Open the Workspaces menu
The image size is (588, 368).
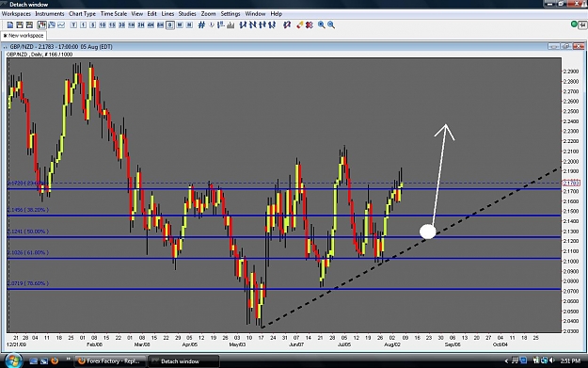[x=16, y=14]
